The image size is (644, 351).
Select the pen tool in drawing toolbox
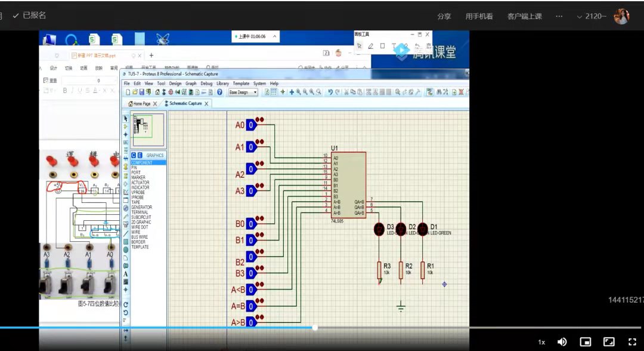pos(371,46)
